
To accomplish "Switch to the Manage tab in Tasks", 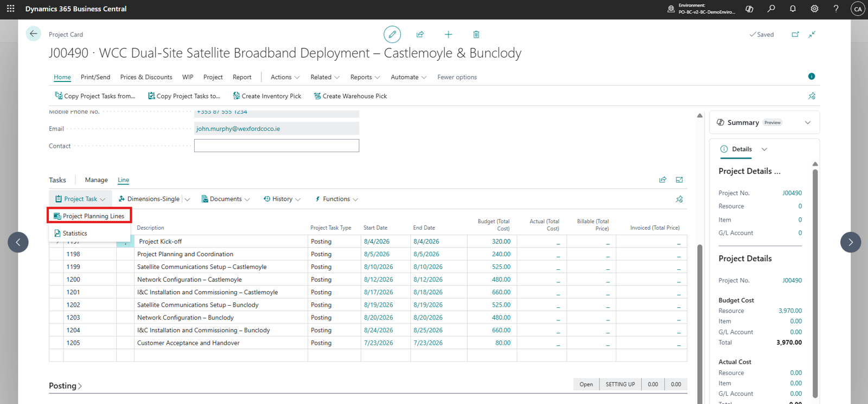I will (x=97, y=180).
